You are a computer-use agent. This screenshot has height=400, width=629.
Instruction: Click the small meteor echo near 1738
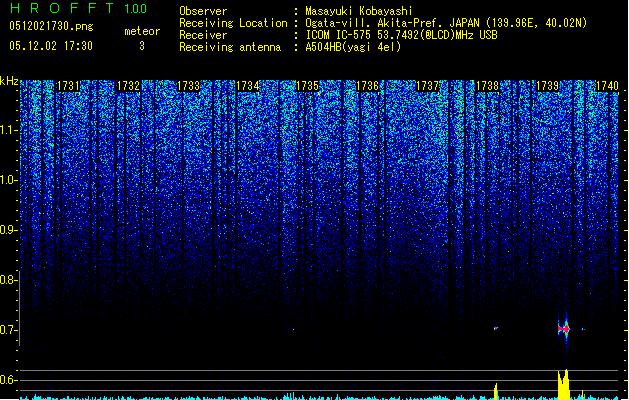(496, 328)
